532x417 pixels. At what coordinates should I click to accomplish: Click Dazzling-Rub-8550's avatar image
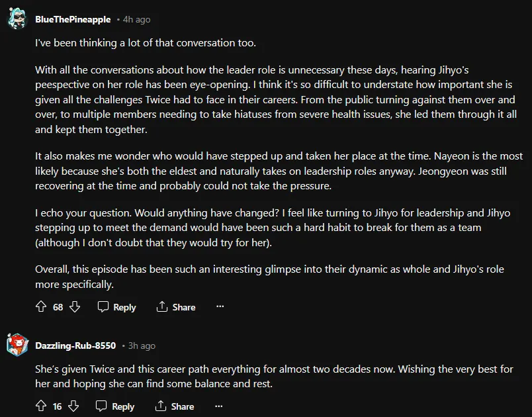(x=17, y=345)
